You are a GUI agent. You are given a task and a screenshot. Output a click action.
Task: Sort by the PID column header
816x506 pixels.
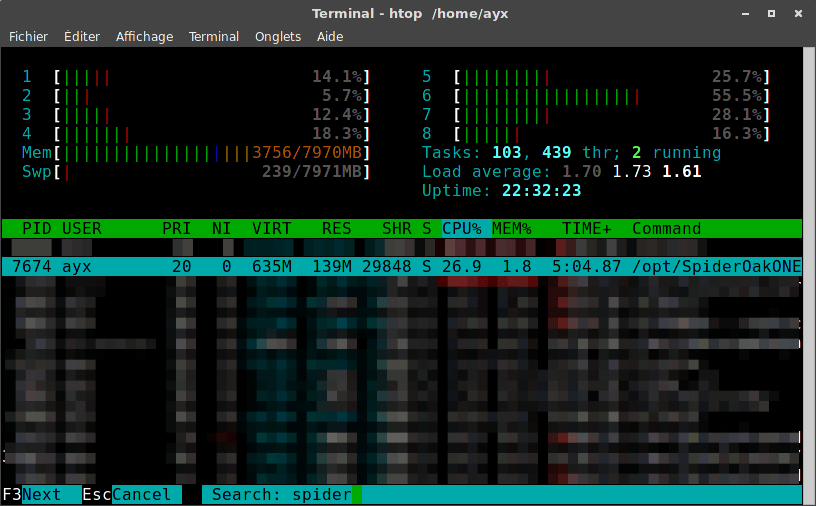coord(36,229)
